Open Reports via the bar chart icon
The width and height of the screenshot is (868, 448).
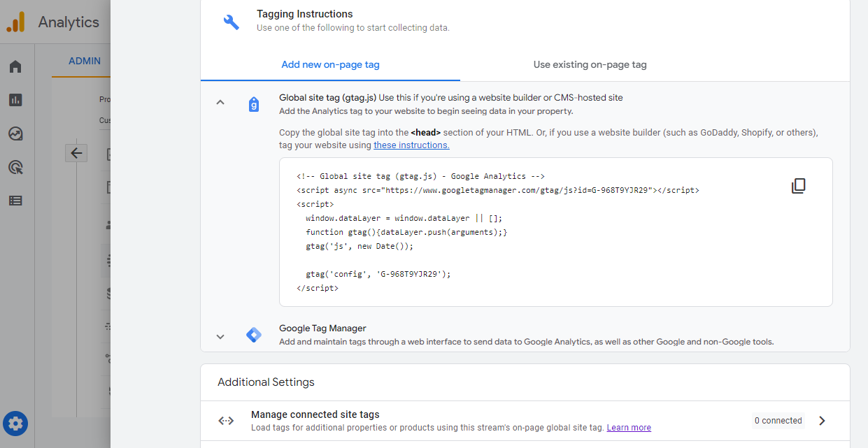coord(15,99)
